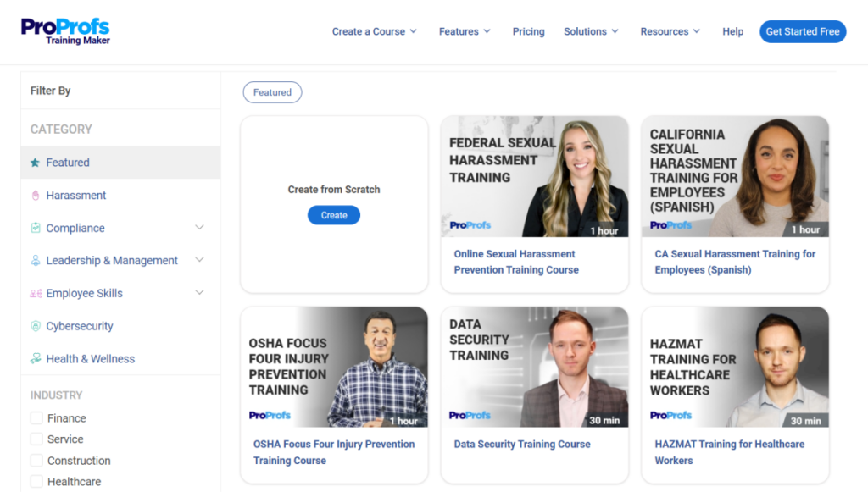Click Get Started Free button
Screen dimensions: 868x492
pos(803,31)
